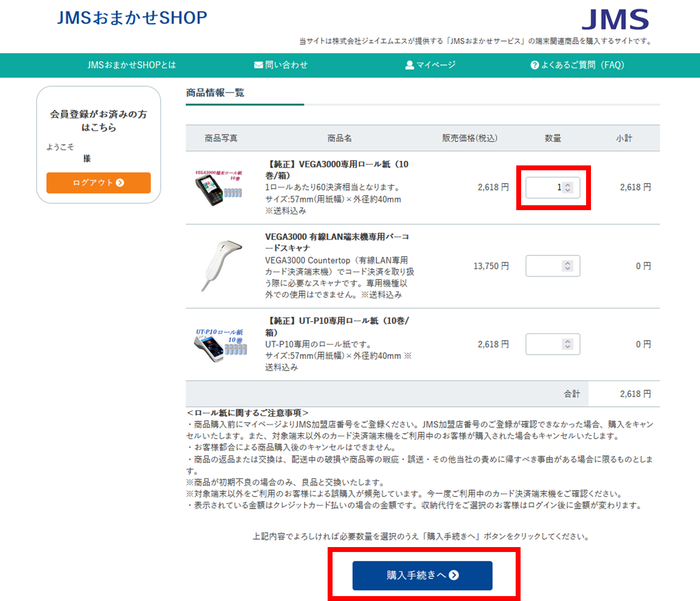Click the 商品情報一覧 heading

pos(215,93)
